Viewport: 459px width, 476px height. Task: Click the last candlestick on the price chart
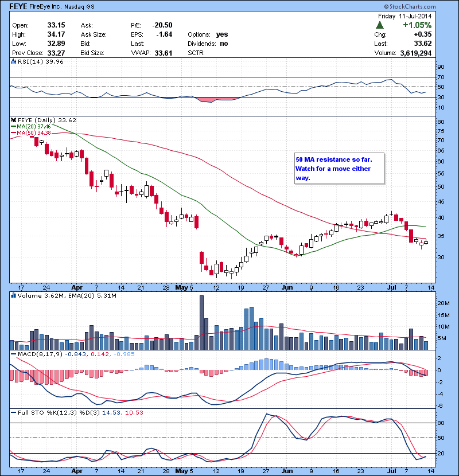coord(426,242)
